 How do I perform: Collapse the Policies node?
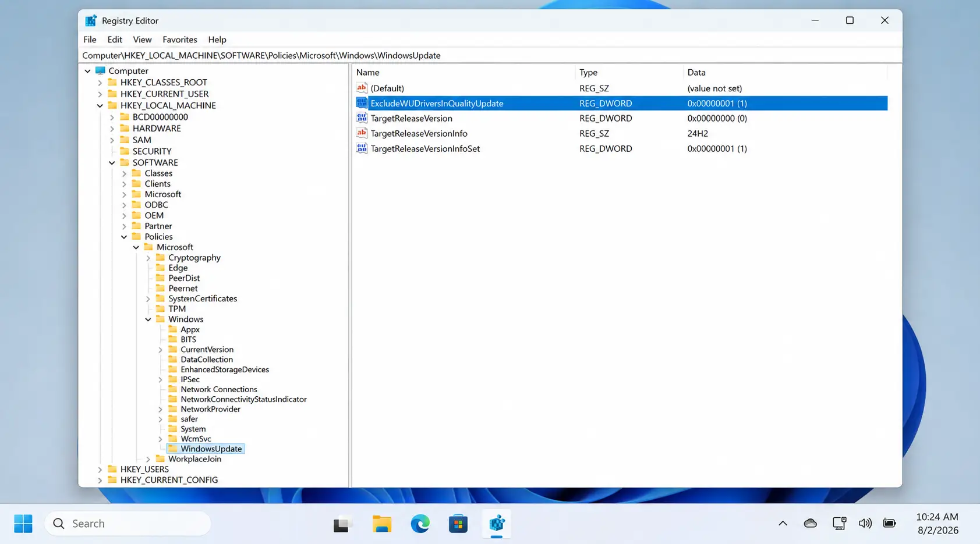click(124, 237)
